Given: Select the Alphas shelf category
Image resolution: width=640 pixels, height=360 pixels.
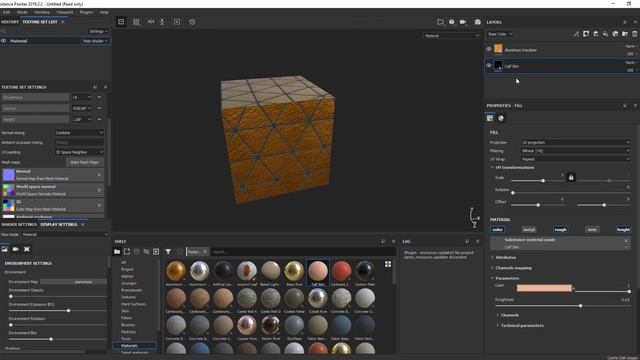Looking at the screenshot, I should (127, 276).
